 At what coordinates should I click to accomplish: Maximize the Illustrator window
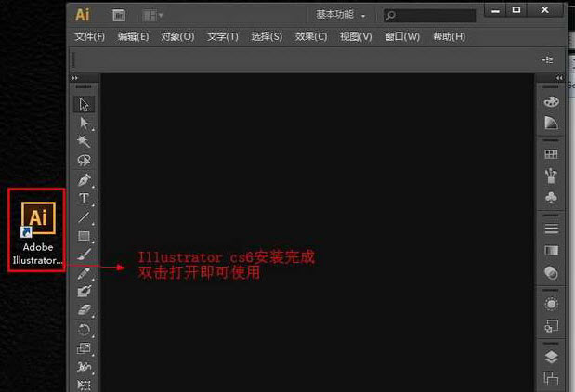[516, 10]
